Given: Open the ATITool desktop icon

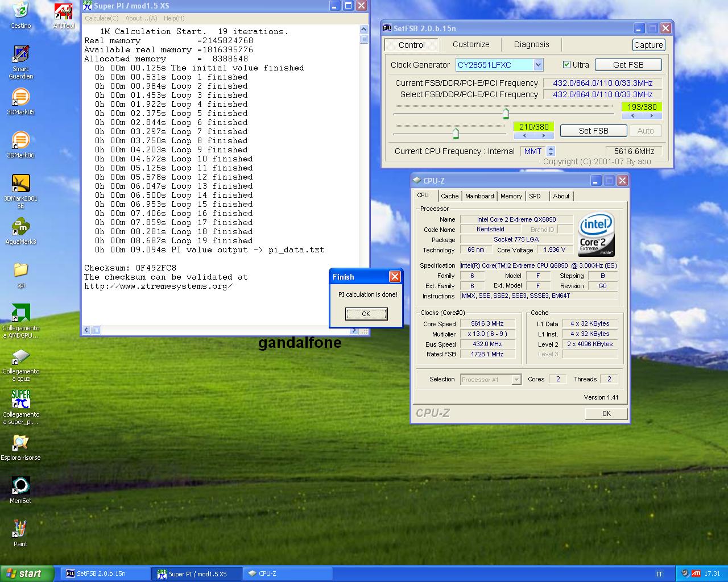Looking at the screenshot, I should coord(63,11).
